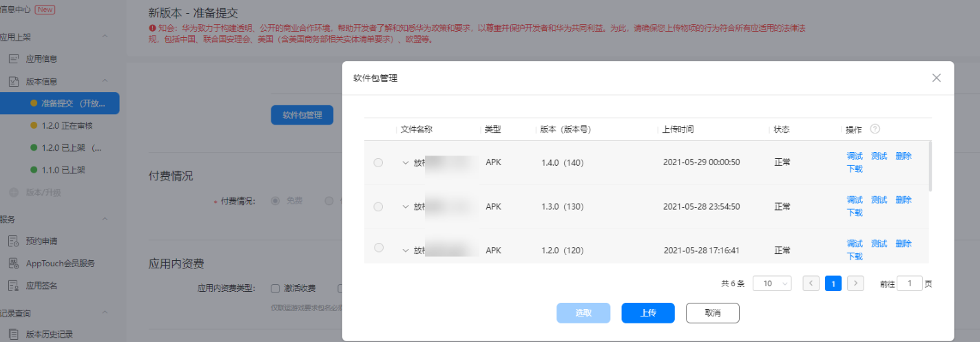Click 删除 for version 1.2.0
The width and height of the screenshot is (980, 342).
tap(904, 244)
